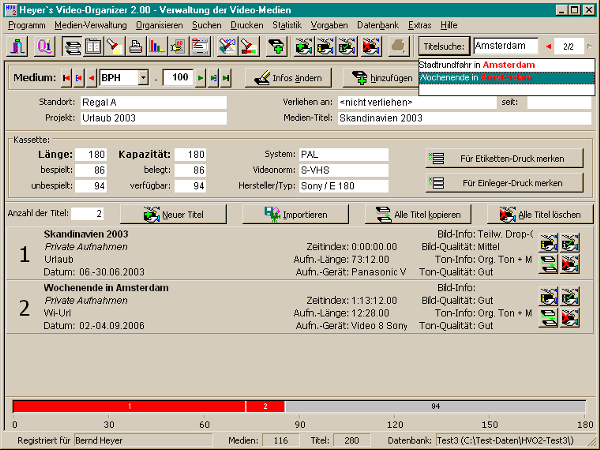This screenshot has height=450, width=600.
Task: Click the red delete icon for title 1
Action: (569, 263)
